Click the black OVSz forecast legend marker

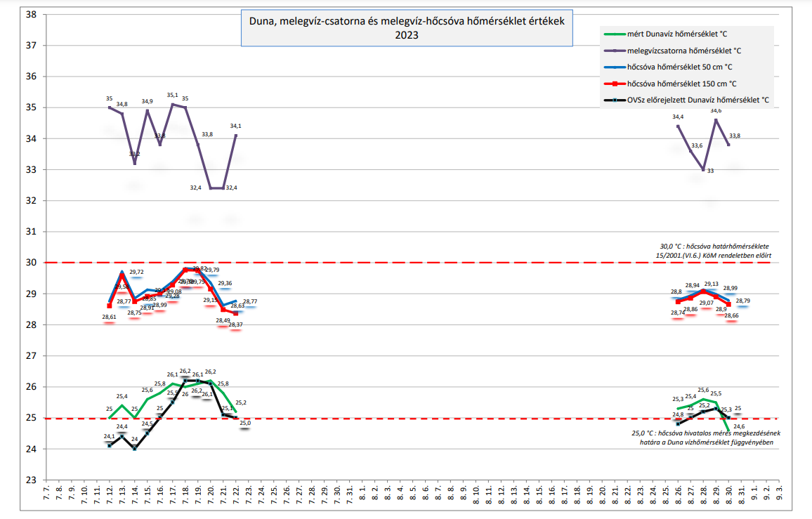[x=615, y=100]
